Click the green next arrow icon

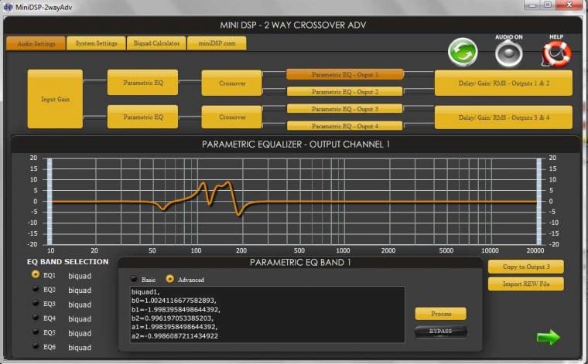pyautogui.click(x=549, y=337)
